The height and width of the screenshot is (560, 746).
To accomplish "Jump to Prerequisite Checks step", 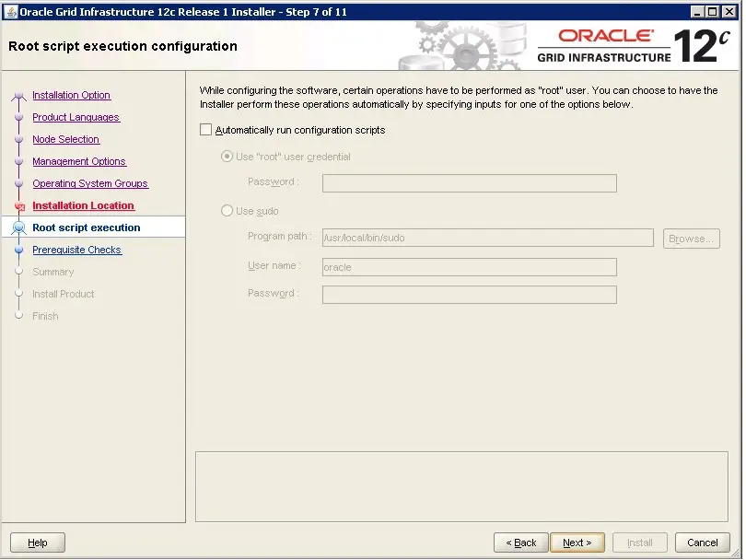I will click(77, 250).
